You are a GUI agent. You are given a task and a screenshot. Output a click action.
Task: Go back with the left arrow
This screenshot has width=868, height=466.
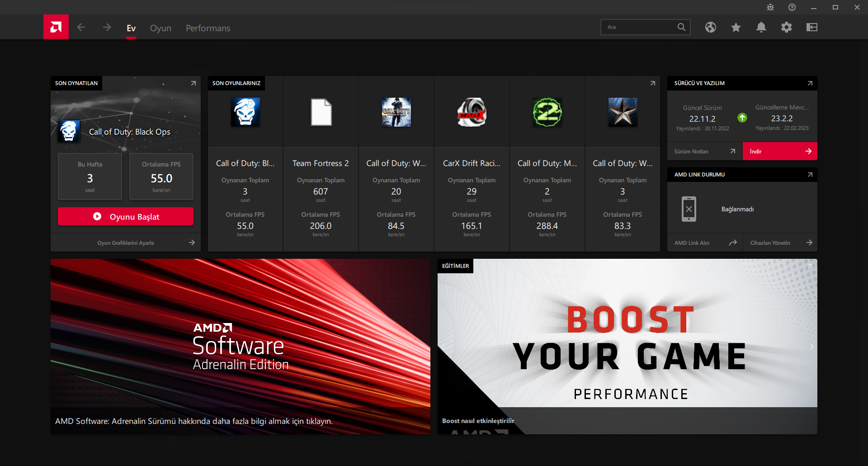pyautogui.click(x=81, y=27)
